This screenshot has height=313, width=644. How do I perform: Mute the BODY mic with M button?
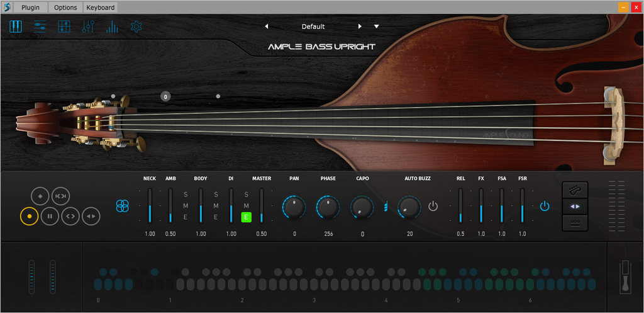point(216,206)
